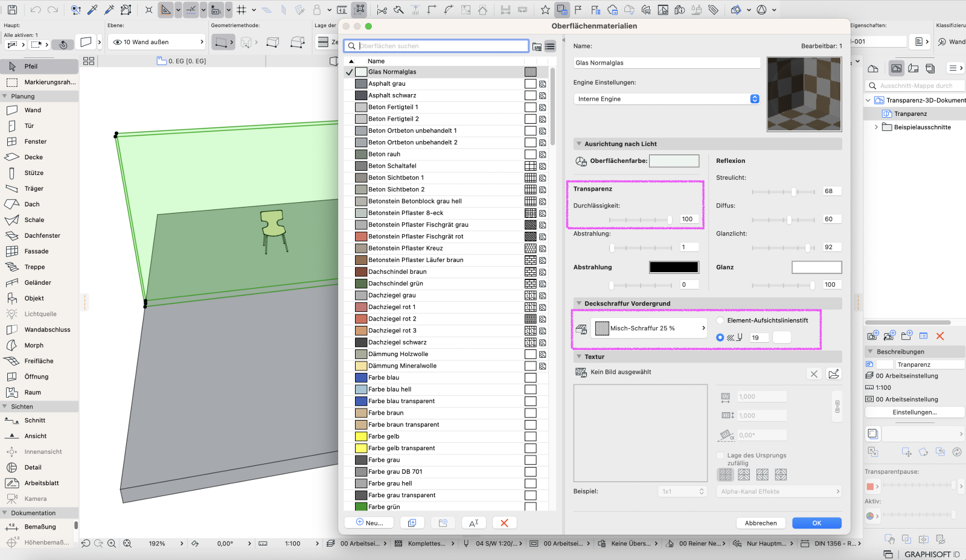Click the duplicate surface icon beside Neu

coord(412,523)
